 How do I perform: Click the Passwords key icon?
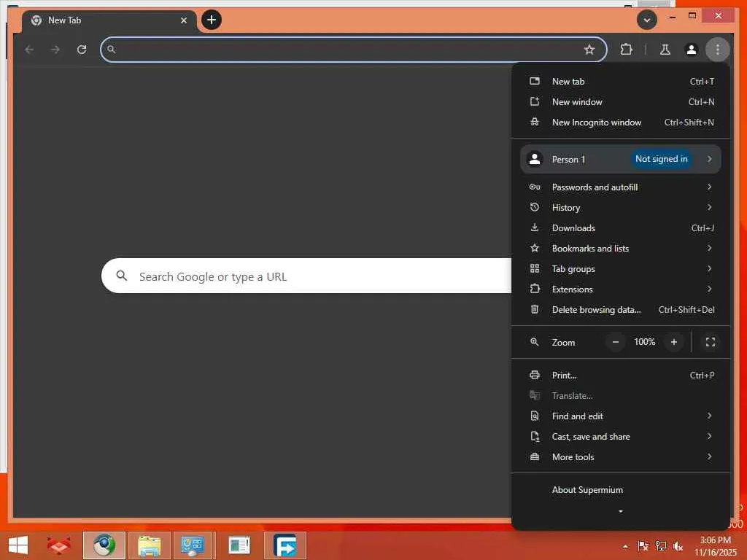(535, 187)
